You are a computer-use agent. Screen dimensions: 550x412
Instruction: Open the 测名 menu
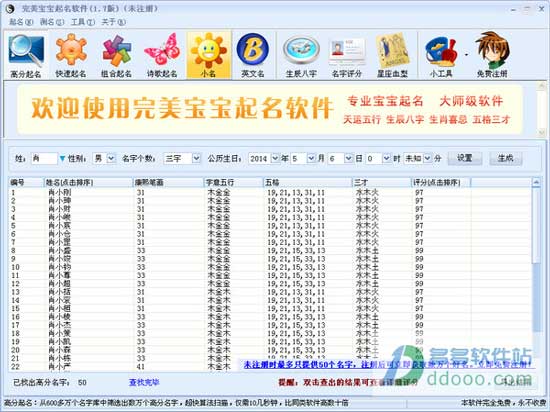(52, 22)
